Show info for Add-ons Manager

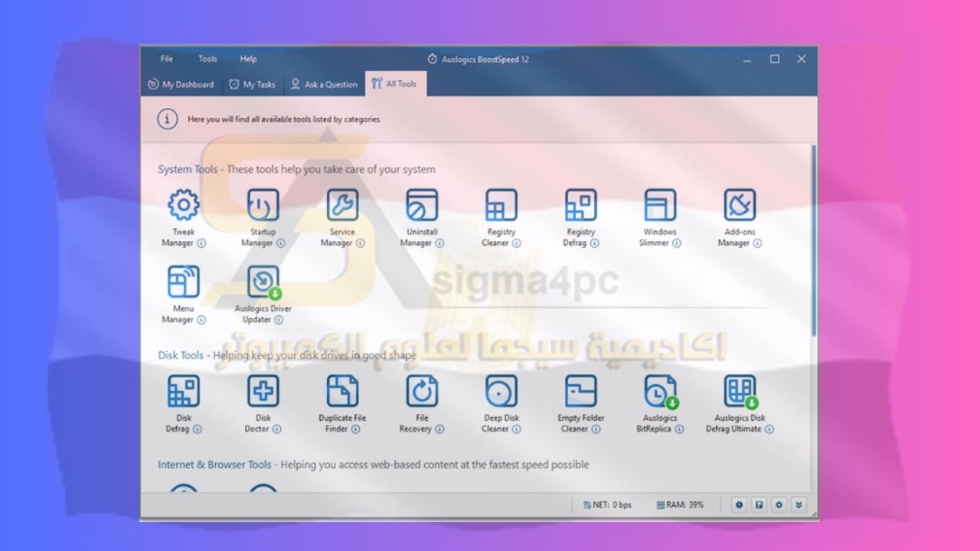[x=757, y=243]
